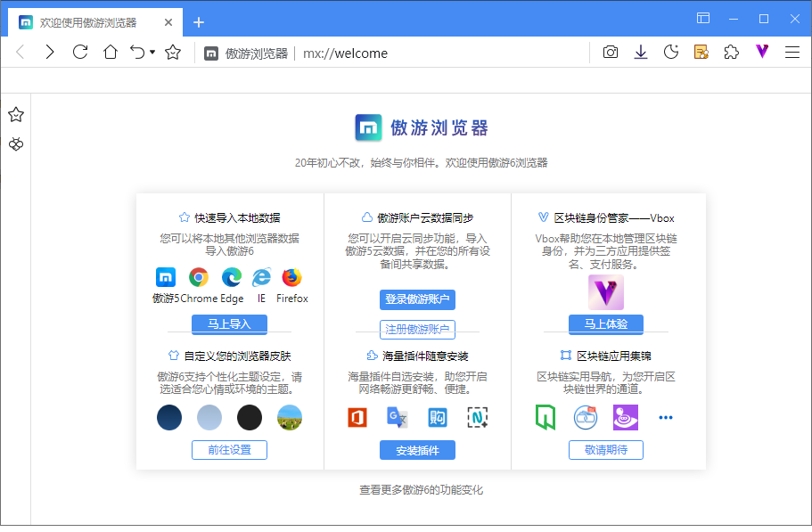The image size is (812, 532).
Task: Click the N capture plugin icon
Action: point(478,418)
